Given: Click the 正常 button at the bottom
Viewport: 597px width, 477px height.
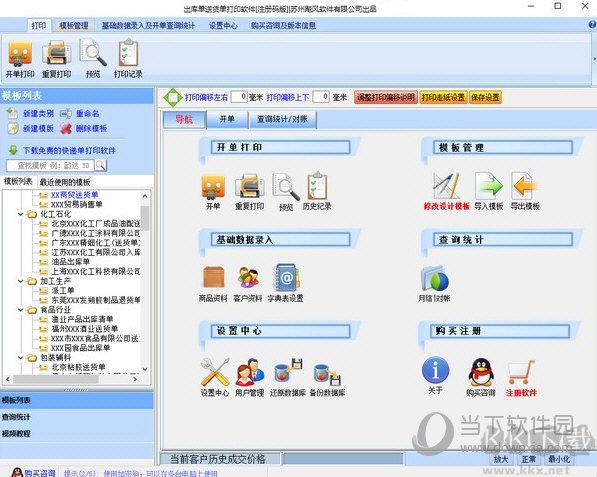Looking at the screenshot, I should (x=528, y=459).
